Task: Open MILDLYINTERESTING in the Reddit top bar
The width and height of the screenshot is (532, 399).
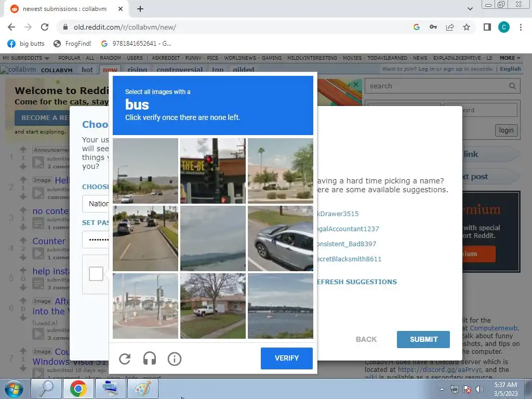Action: tap(312, 58)
